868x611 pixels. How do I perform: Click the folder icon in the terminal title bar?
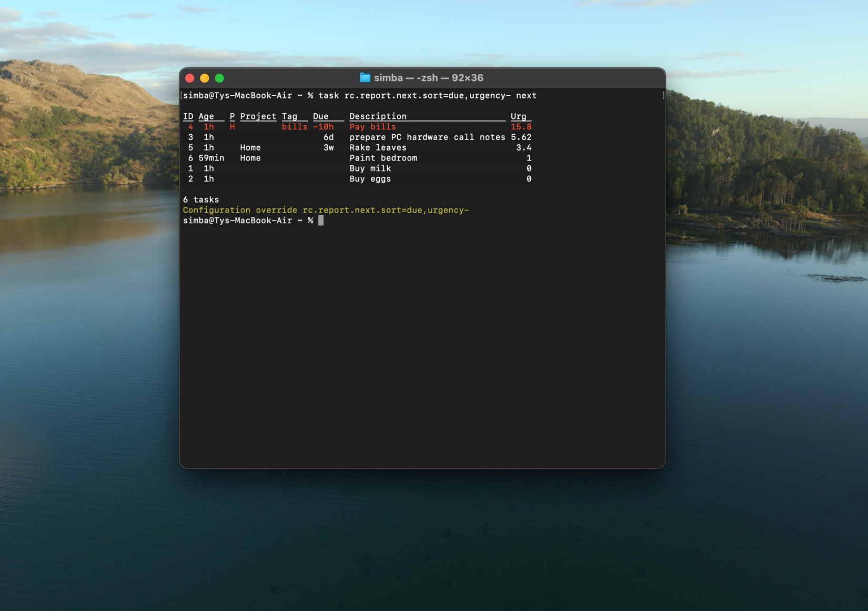pyautogui.click(x=366, y=77)
